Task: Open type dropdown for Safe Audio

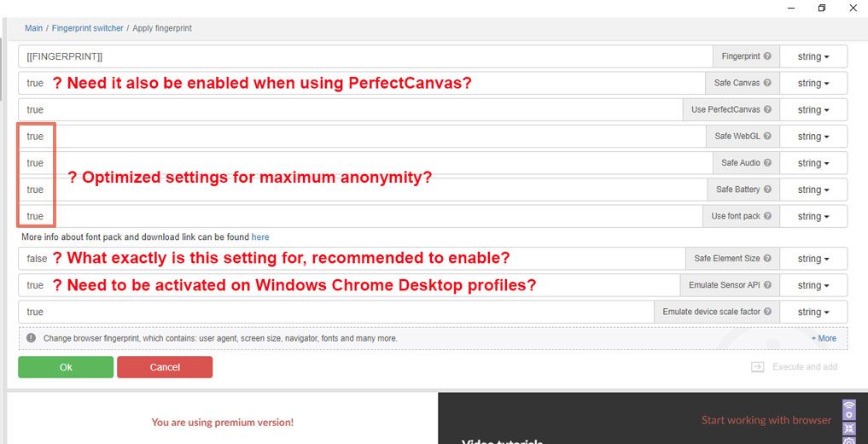Action: tap(813, 163)
